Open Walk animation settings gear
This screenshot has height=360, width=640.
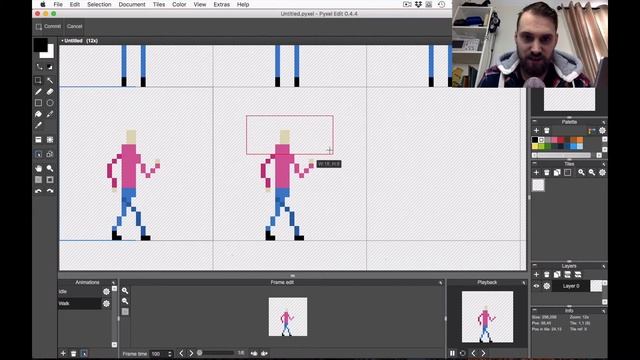pyautogui.click(x=107, y=304)
